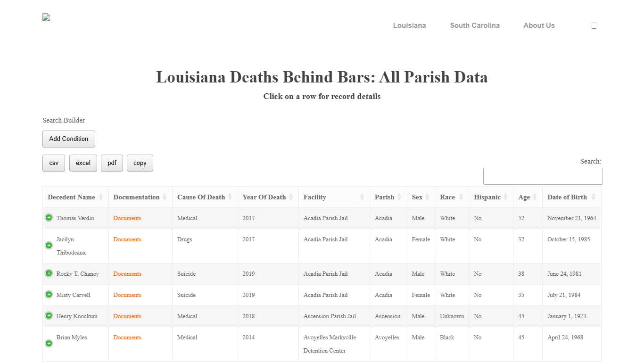
Task: Toggle sort order for the Parish column
Action: [400, 197]
